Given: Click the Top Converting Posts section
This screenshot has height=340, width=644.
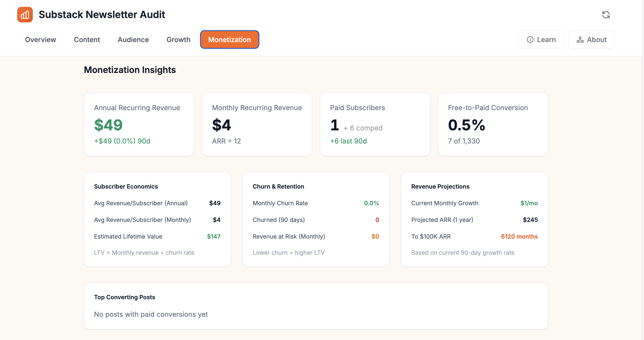Looking at the screenshot, I should click(x=316, y=306).
